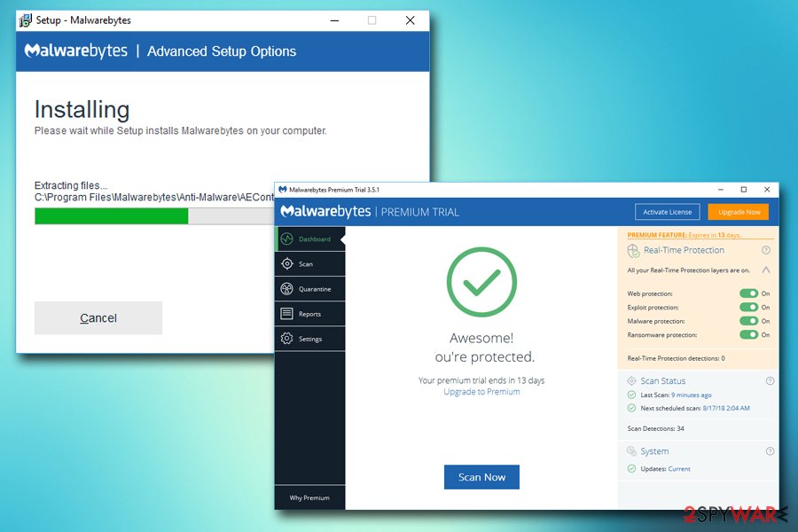
Task: Open the '9 minutes ago' last scan link
Action: (x=691, y=395)
